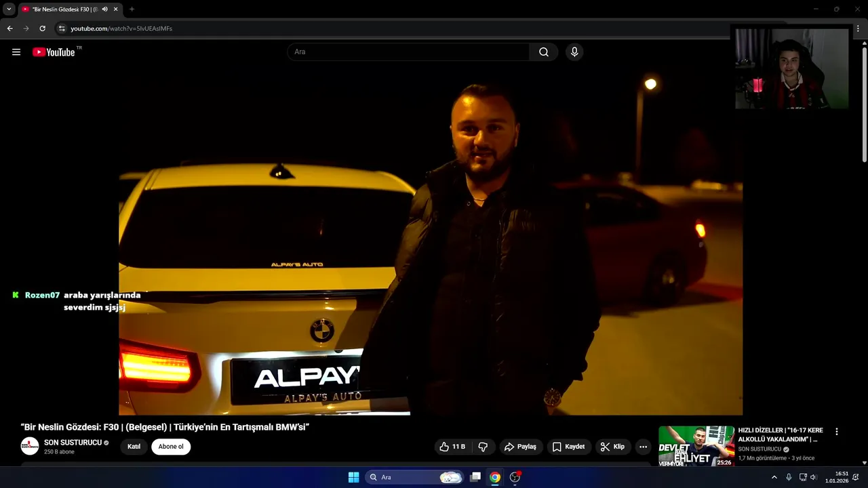Screen dimensions: 868x488
Task: Click the Paylaş share button
Action: point(520,447)
